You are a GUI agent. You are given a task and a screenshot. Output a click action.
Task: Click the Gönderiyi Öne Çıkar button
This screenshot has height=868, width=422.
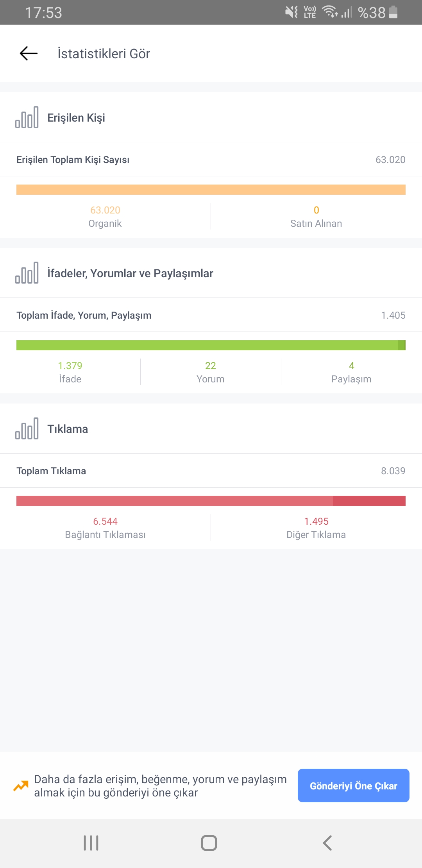point(354,786)
